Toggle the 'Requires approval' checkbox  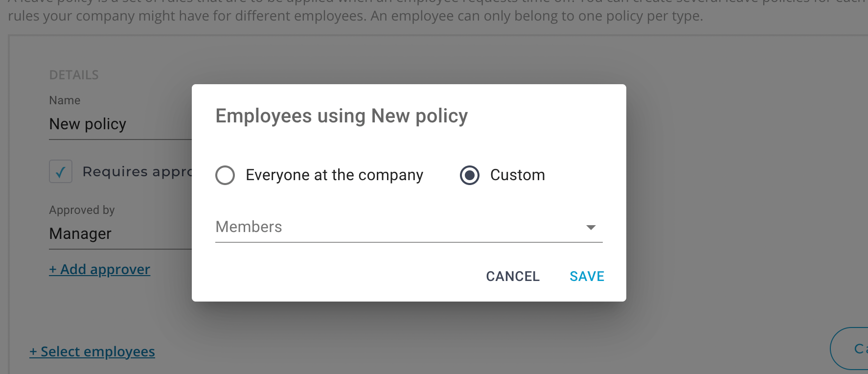coord(61,172)
